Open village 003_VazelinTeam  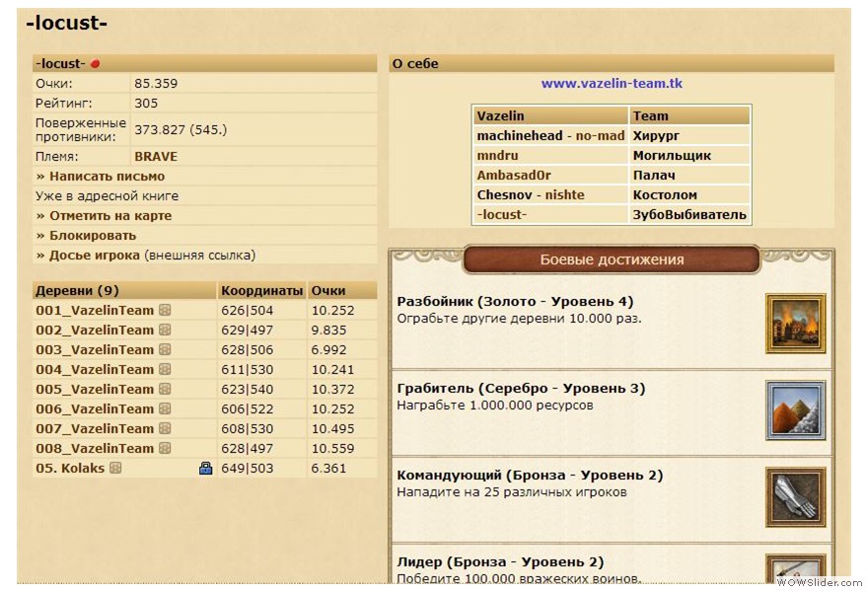pos(95,350)
